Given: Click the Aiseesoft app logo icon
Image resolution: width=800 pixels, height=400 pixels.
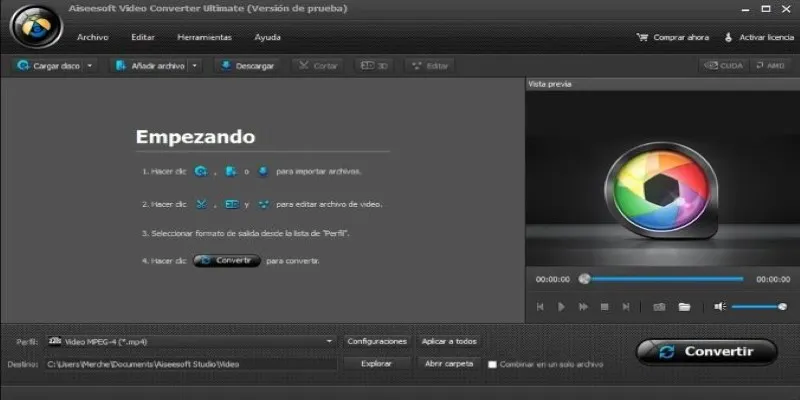Looking at the screenshot, I should point(36,27).
